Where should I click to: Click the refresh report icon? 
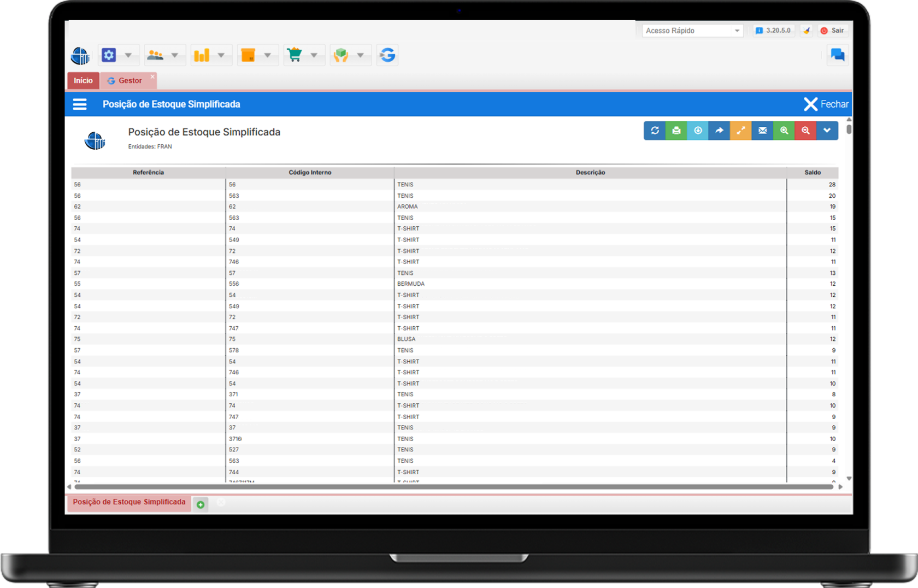click(x=655, y=131)
